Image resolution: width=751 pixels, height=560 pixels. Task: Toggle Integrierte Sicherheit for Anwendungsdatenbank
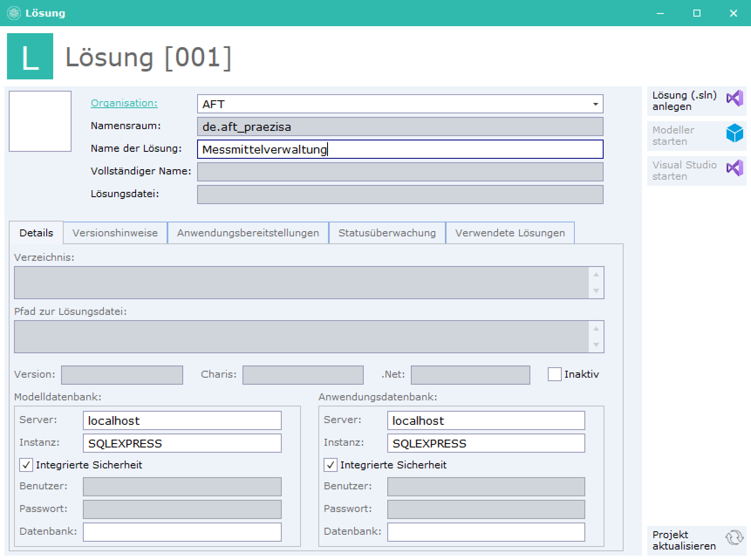331,465
